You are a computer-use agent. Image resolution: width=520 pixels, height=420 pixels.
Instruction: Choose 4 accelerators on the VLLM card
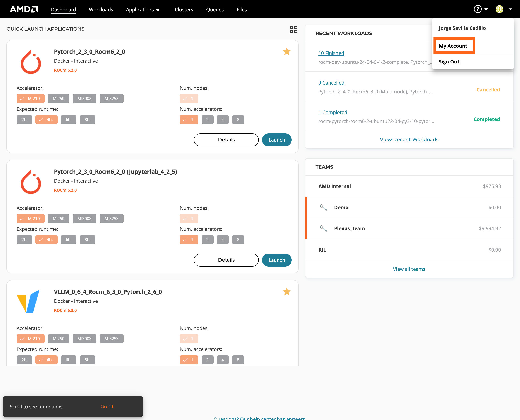point(223,360)
